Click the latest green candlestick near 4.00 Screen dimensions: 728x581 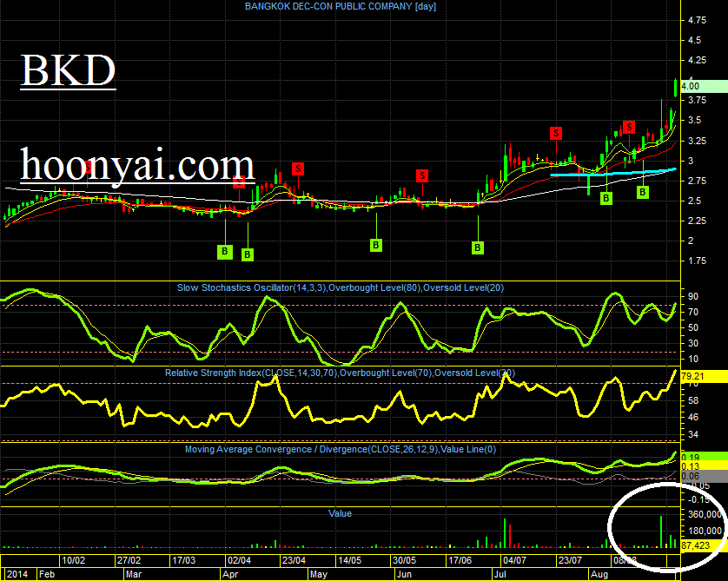[675, 88]
